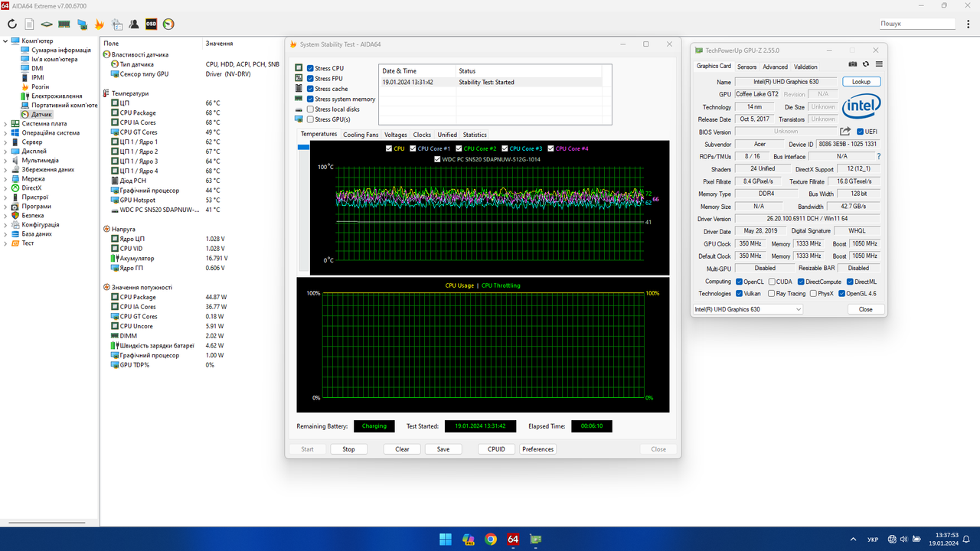Open the Report page icon in AIDA64 toolbar

click(x=30, y=24)
